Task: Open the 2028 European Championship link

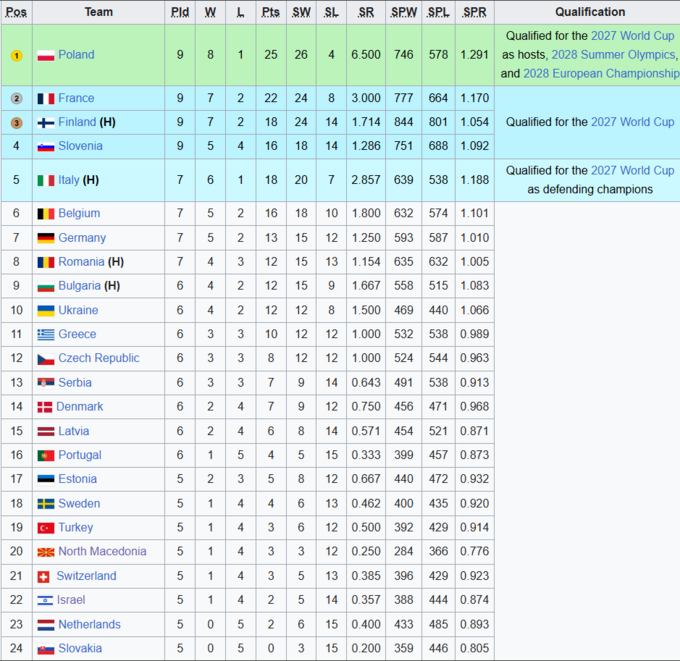Action: (601, 73)
